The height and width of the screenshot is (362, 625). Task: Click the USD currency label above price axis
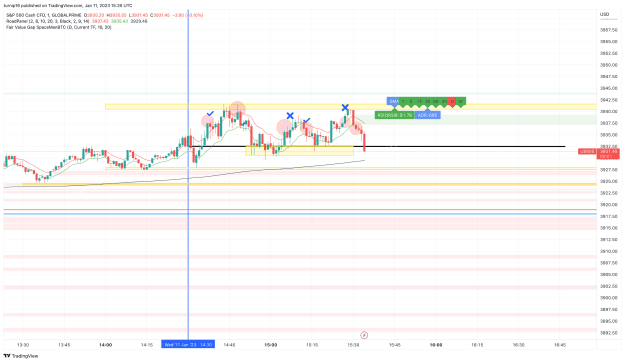(x=604, y=14)
